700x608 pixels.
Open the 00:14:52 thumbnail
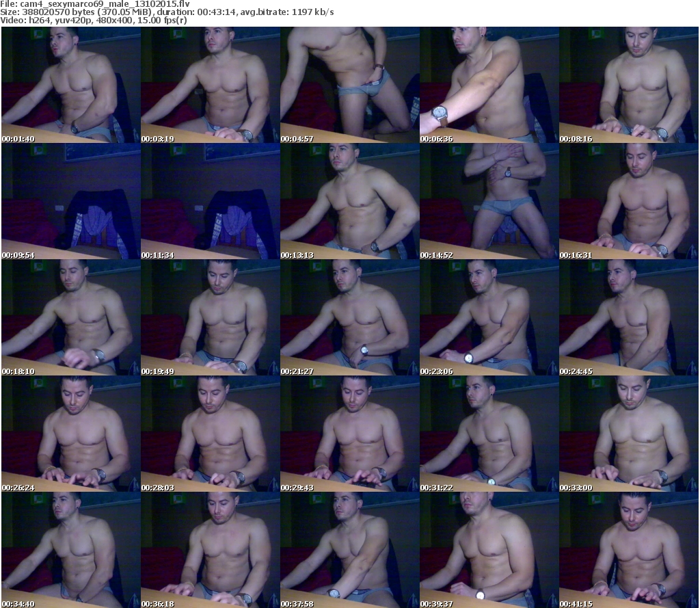pyautogui.click(x=489, y=201)
